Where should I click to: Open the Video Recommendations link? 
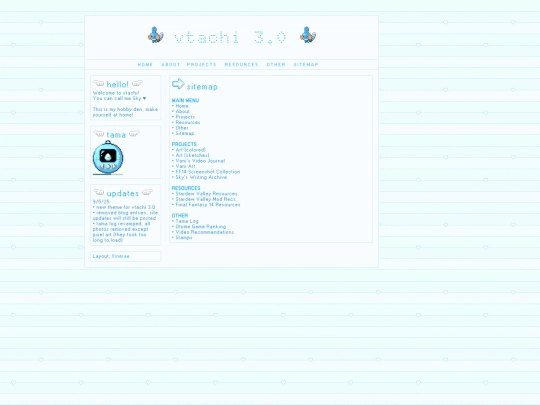(x=205, y=232)
